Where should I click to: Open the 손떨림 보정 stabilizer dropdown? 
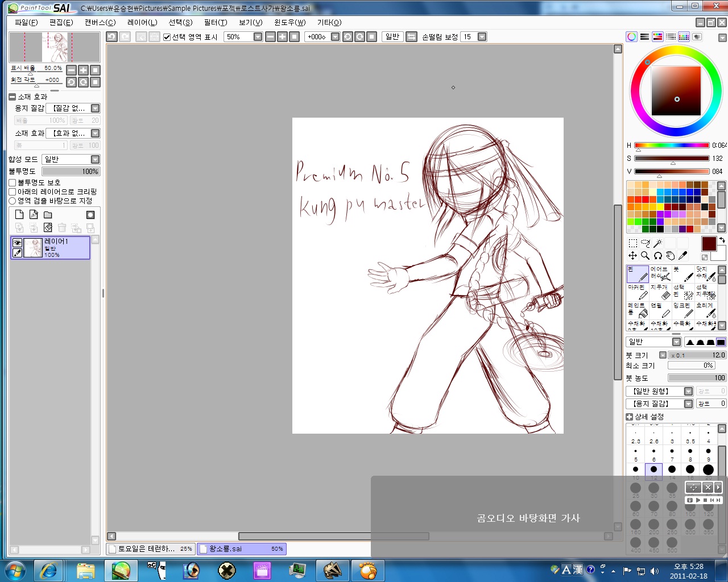[x=482, y=36]
